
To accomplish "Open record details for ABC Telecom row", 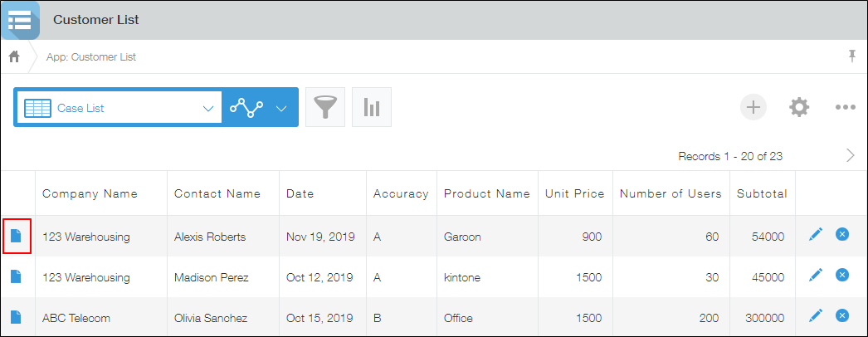I will [16, 317].
